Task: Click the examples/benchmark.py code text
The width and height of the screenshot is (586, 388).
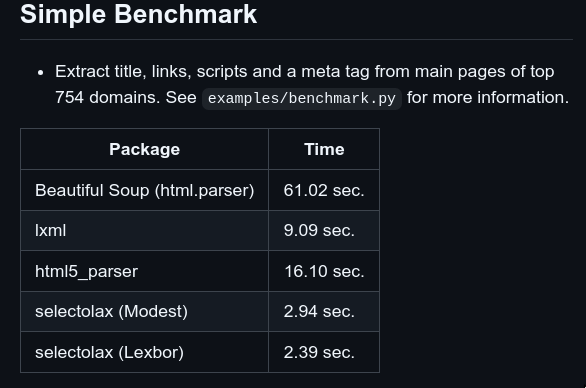Action: tap(302, 99)
